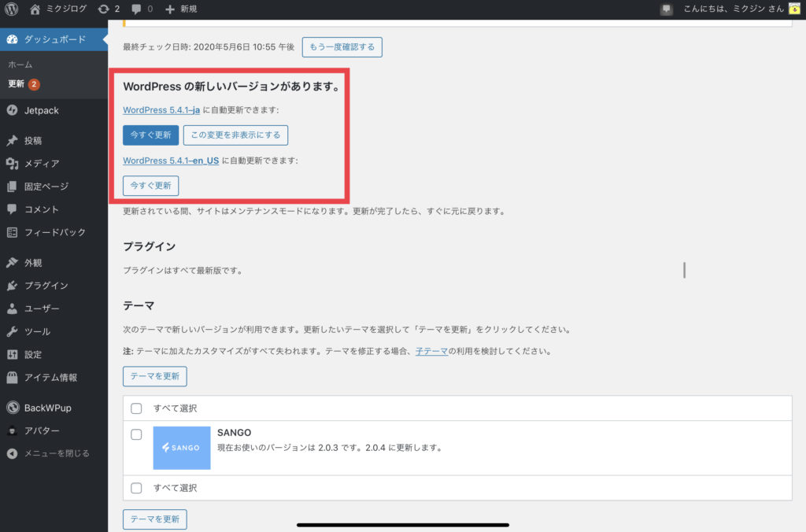806x532 pixels.
Task: Click 新規 label in top bar
Action: pyautogui.click(x=189, y=9)
